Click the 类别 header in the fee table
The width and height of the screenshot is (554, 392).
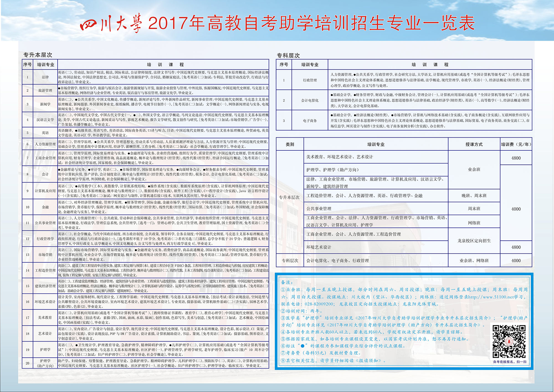point(290,144)
